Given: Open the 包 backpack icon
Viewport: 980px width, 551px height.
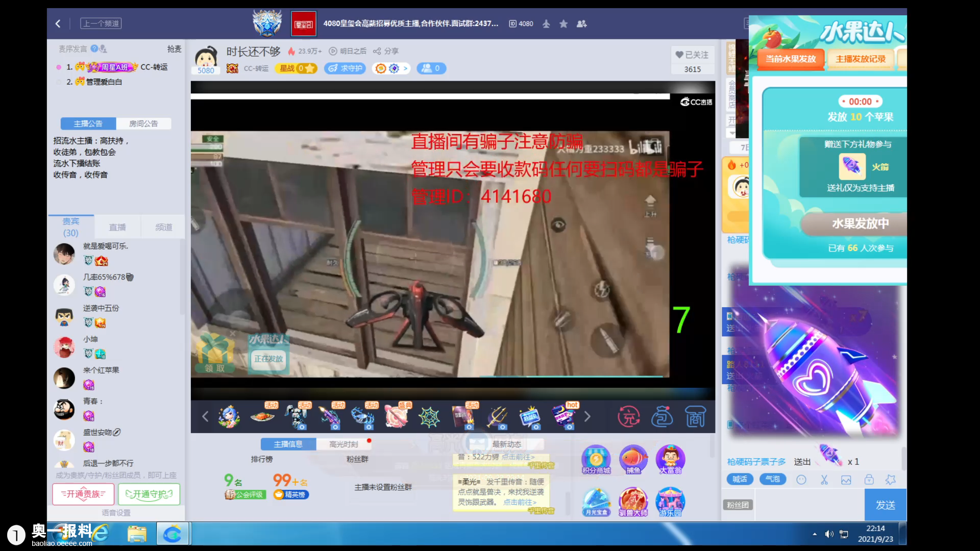Looking at the screenshot, I should point(662,417).
